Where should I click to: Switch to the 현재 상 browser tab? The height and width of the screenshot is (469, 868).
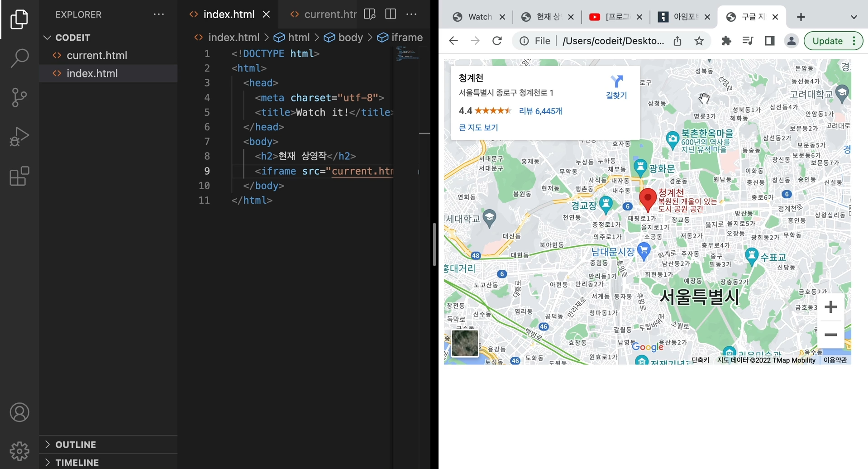[x=547, y=17]
